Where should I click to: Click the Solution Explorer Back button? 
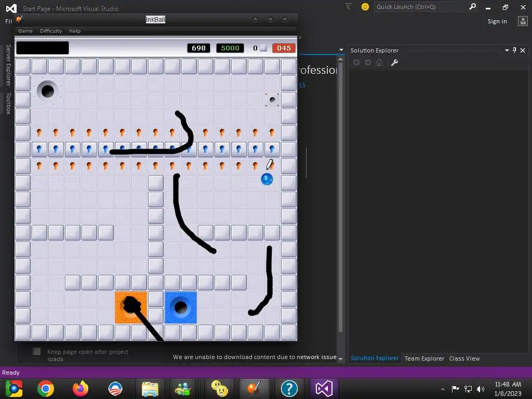click(356, 62)
